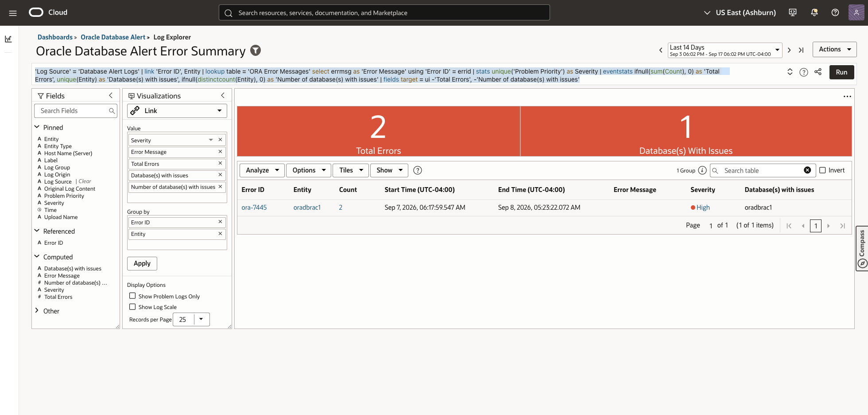Open the announcements bell icon
868x415 pixels.
814,12
